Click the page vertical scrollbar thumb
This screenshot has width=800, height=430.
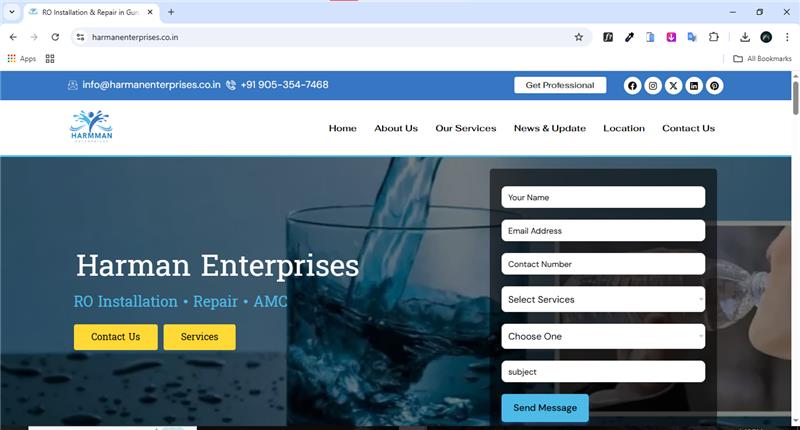point(795,98)
